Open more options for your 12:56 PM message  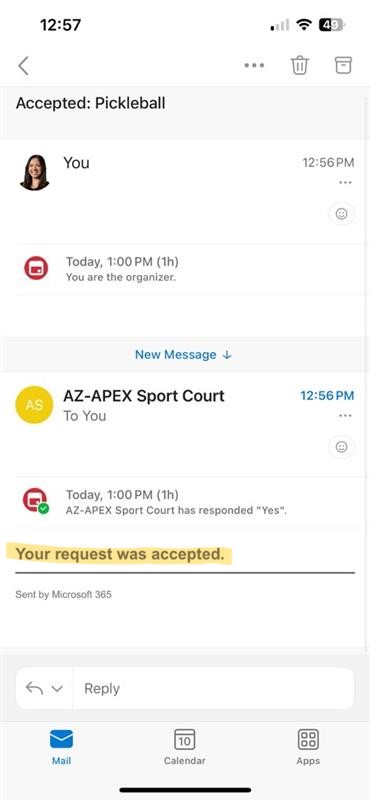pos(345,183)
